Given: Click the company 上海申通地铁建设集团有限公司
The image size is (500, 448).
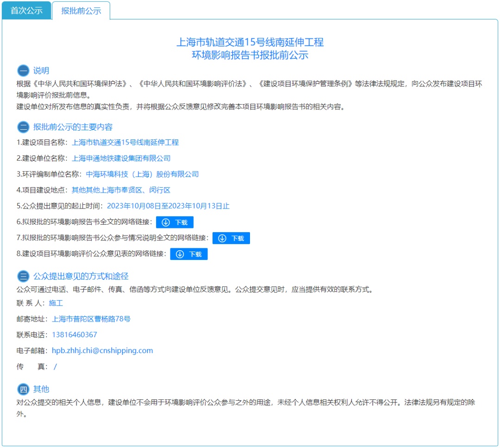Looking at the screenshot, I should (121, 158).
